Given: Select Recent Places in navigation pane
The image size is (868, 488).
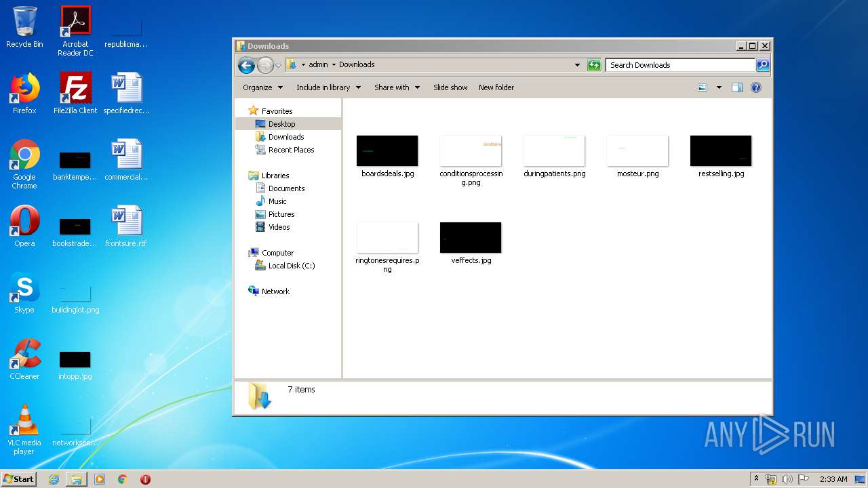Looking at the screenshot, I should tap(291, 150).
